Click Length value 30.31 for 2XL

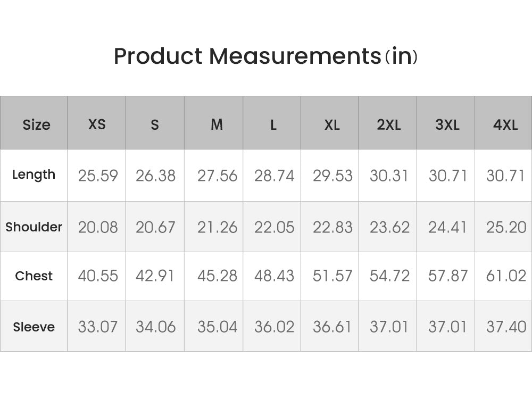(389, 176)
